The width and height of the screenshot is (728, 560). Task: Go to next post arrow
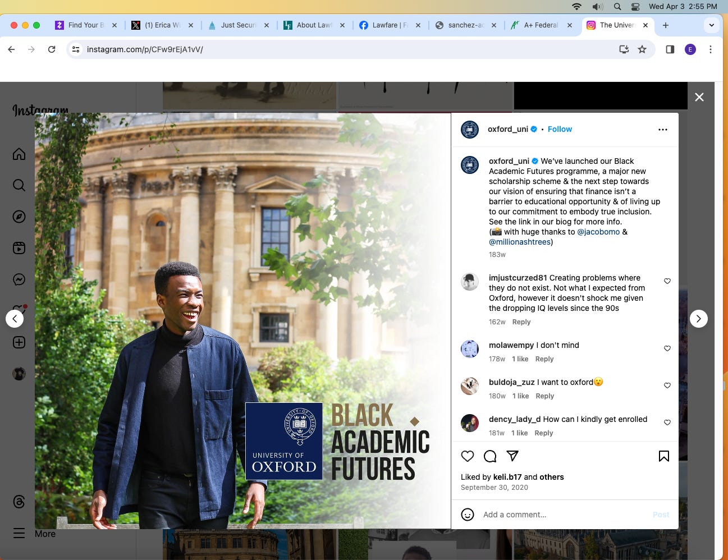click(x=699, y=319)
